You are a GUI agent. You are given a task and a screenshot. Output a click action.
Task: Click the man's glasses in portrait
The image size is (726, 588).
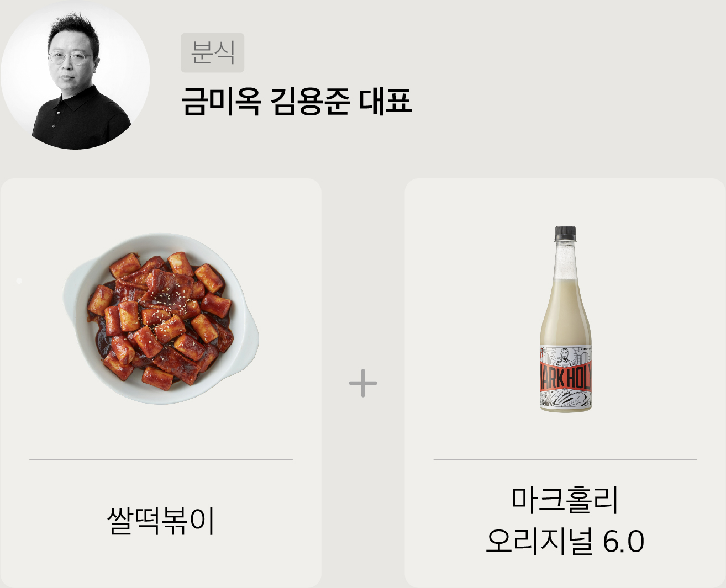pos(69,57)
